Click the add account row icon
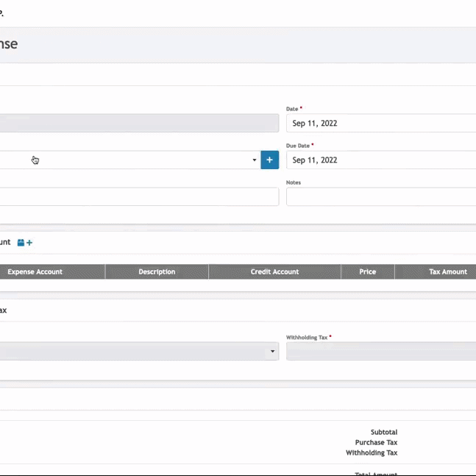 (25, 243)
